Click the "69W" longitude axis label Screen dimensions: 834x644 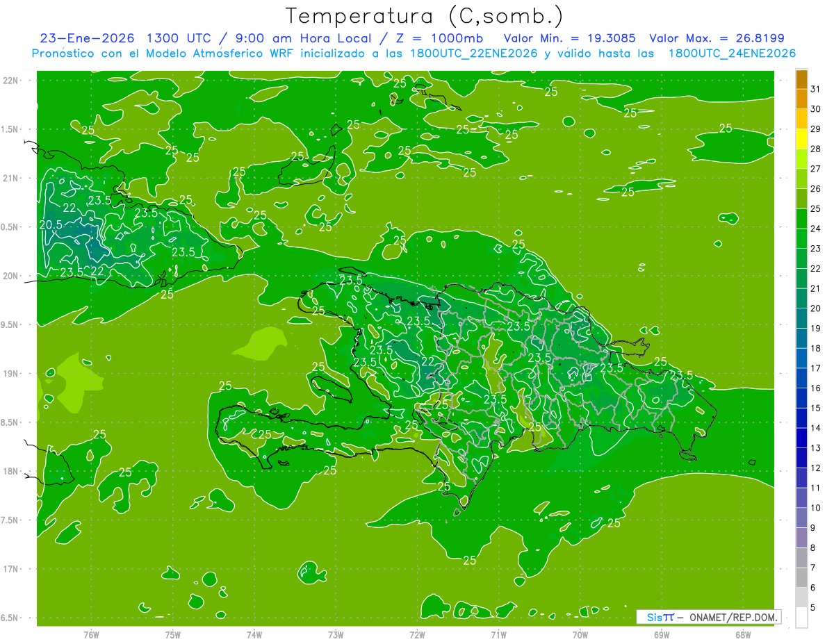pos(662,634)
